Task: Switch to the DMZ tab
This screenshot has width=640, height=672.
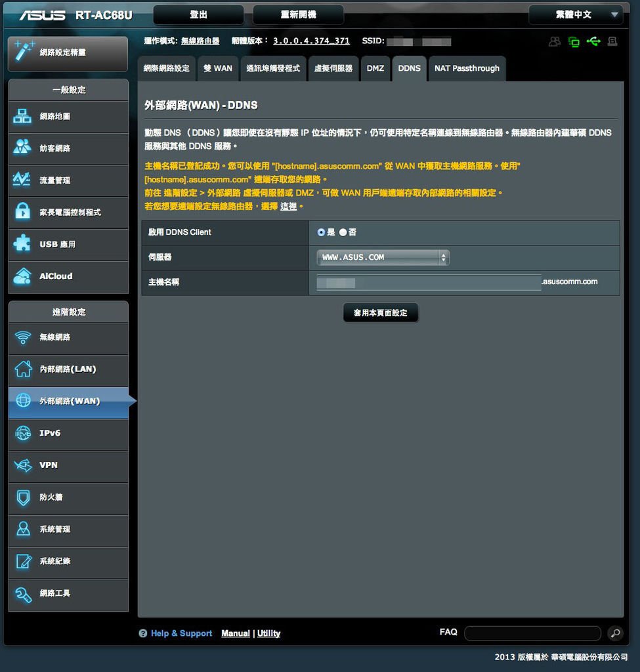Action: pos(375,68)
